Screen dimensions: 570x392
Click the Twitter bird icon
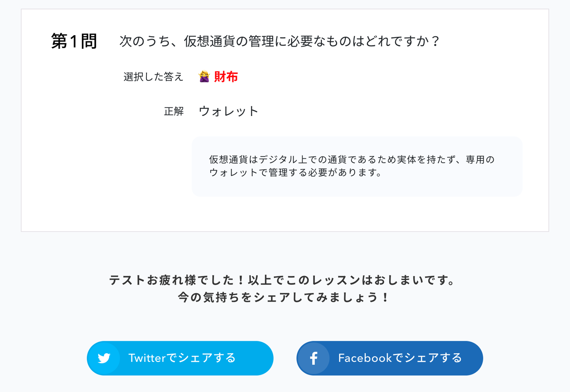tap(104, 358)
